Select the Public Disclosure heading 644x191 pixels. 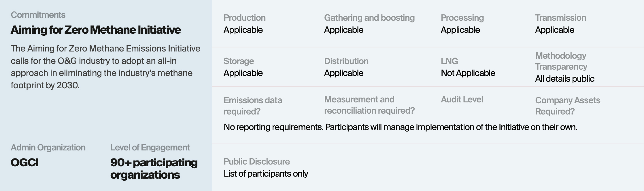click(257, 162)
